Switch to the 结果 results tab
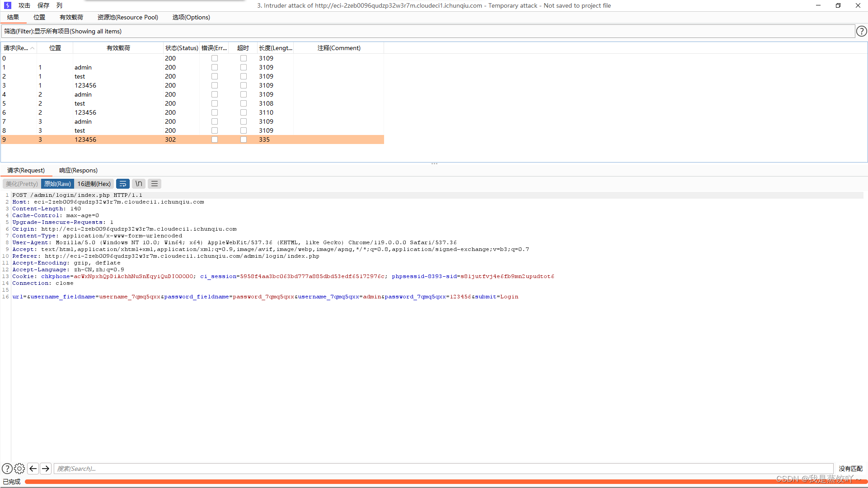868x488 pixels. [x=13, y=17]
